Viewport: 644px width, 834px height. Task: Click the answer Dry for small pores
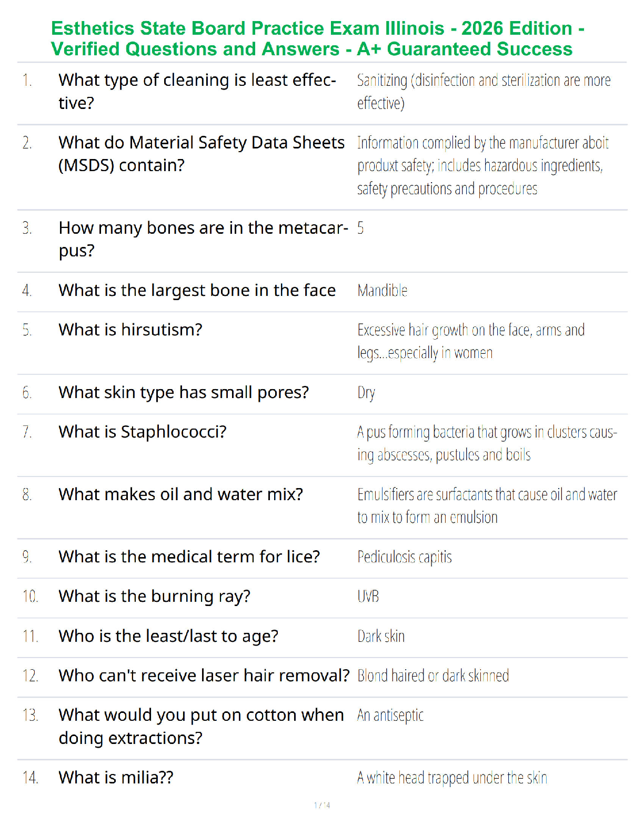(x=366, y=393)
